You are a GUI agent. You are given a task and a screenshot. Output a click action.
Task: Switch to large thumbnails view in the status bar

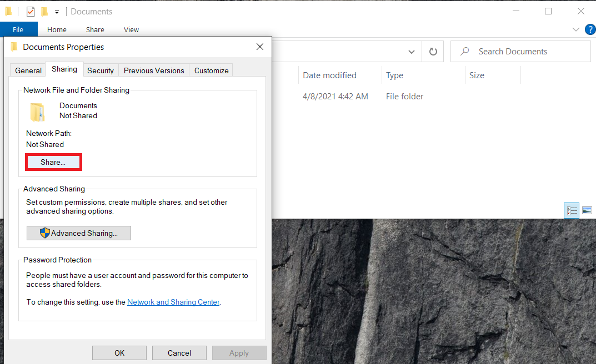pyautogui.click(x=587, y=210)
